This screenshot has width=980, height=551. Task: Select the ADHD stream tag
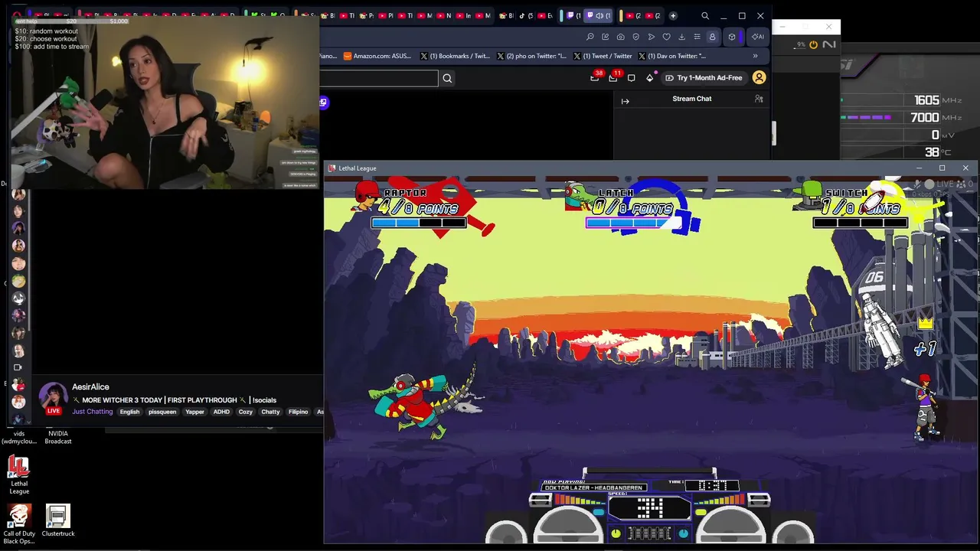[221, 412]
